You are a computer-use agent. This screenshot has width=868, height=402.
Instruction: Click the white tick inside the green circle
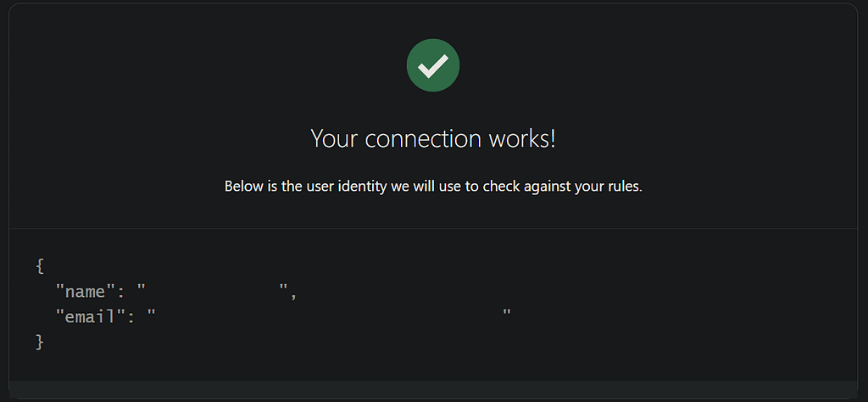tap(433, 66)
